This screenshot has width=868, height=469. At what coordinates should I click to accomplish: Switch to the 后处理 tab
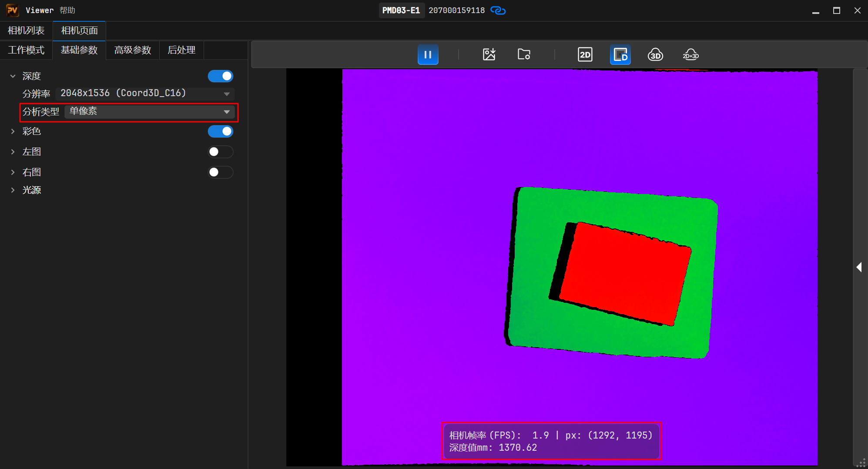(181, 50)
